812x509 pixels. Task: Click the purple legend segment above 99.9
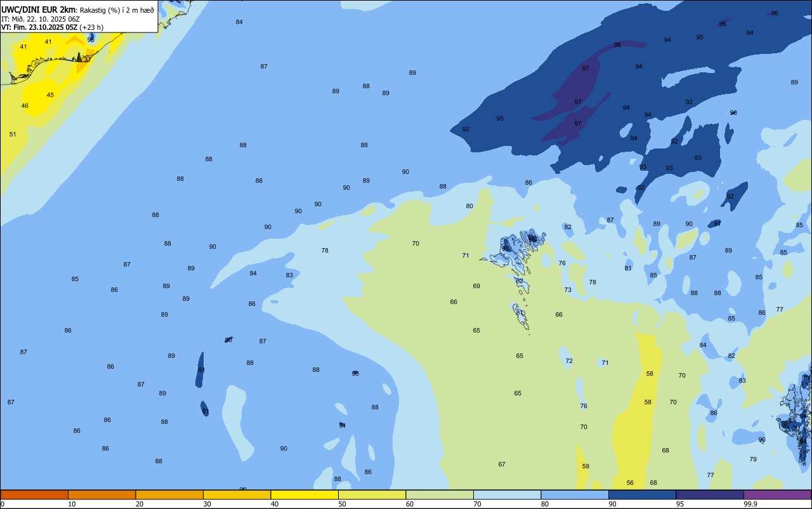coord(777,494)
